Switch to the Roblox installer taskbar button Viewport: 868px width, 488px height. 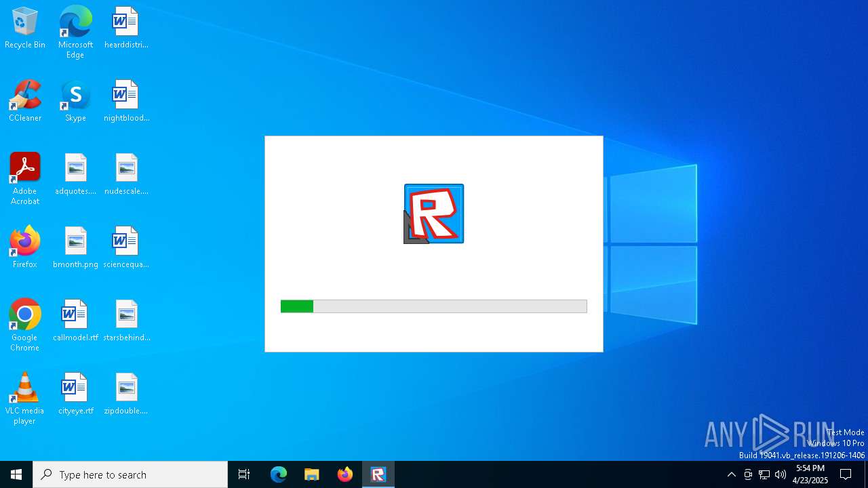pyautogui.click(x=378, y=474)
